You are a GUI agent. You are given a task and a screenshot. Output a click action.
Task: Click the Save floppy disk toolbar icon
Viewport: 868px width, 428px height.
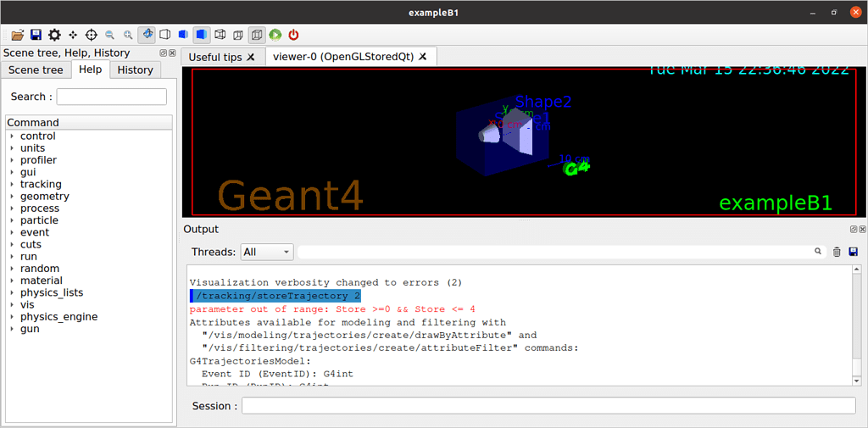[x=36, y=35]
